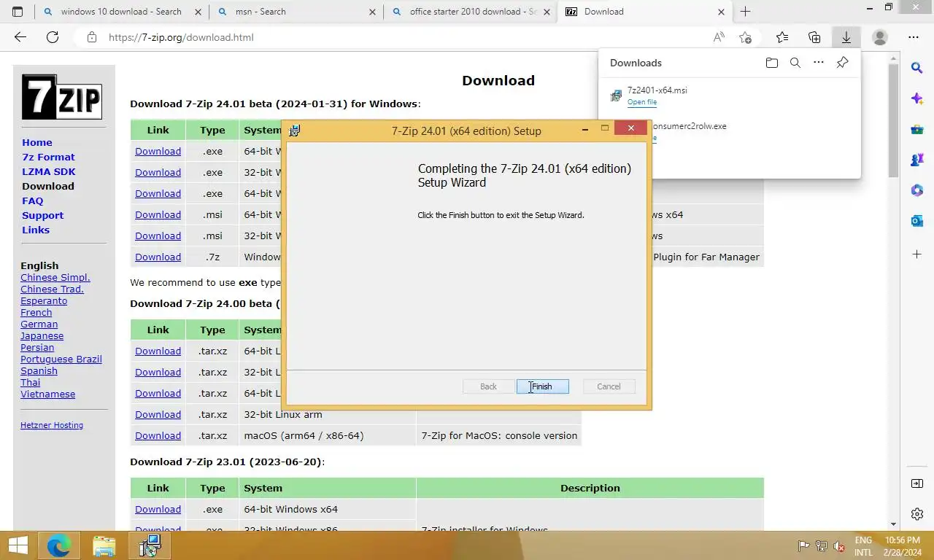Open Home link in site menu
The height and width of the screenshot is (560, 934).
(37, 142)
